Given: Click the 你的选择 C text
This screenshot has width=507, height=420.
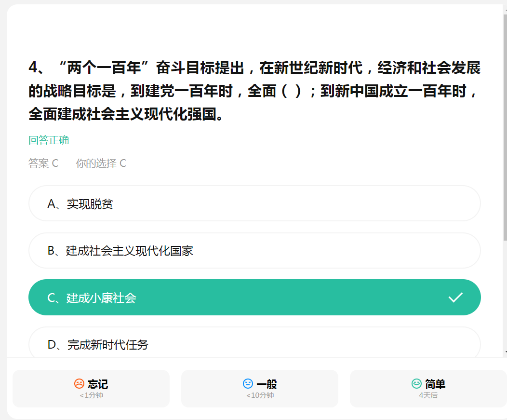Looking at the screenshot, I should pyautogui.click(x=101, y=163).
